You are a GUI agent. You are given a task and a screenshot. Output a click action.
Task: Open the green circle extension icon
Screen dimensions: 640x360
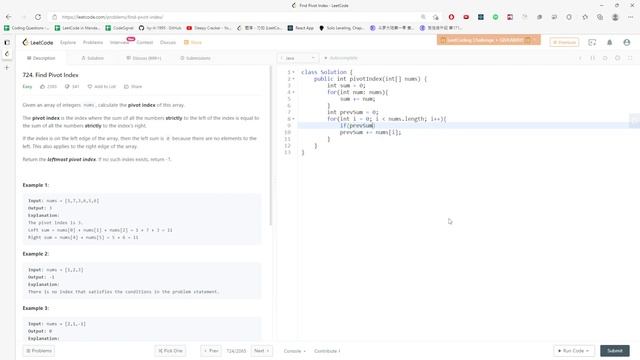pos(496,17)
